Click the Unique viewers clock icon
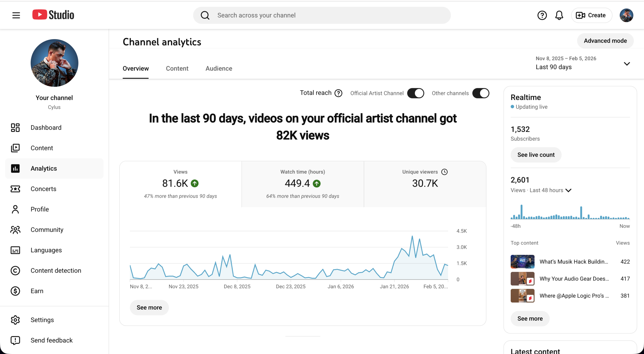644x354 pixels. (445, 172)
